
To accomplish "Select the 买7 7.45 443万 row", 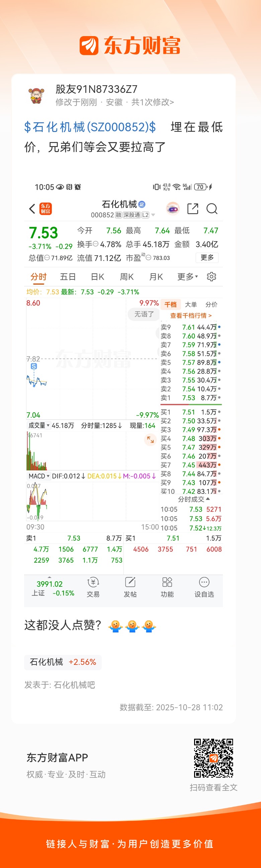I will 191,465.
